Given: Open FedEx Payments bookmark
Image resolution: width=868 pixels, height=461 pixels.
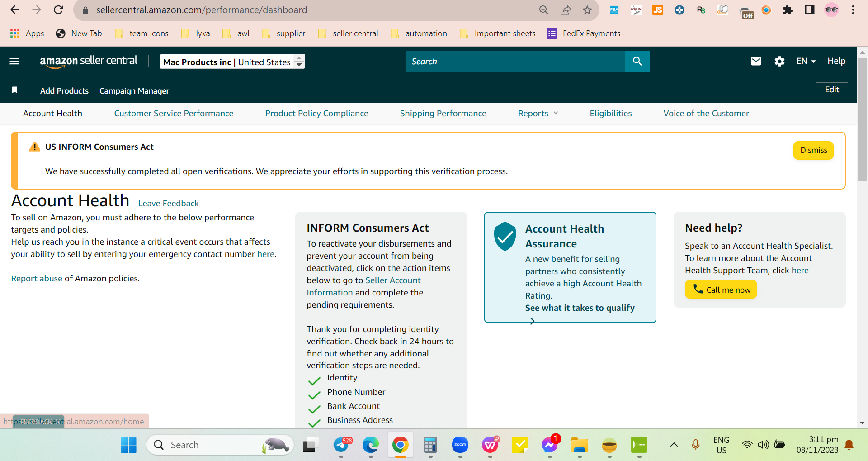Looking at the screenshot, I should coord(584,33).
